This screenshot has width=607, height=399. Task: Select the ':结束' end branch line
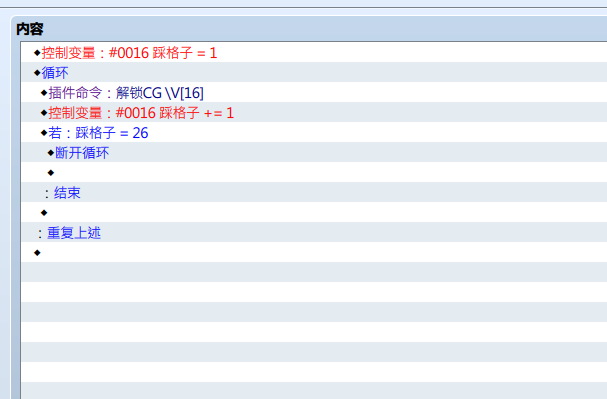(x=314, y=193)
